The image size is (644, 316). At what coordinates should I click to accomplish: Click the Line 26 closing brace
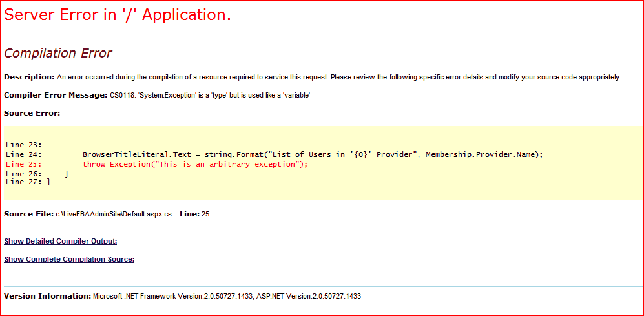(67, 174)
